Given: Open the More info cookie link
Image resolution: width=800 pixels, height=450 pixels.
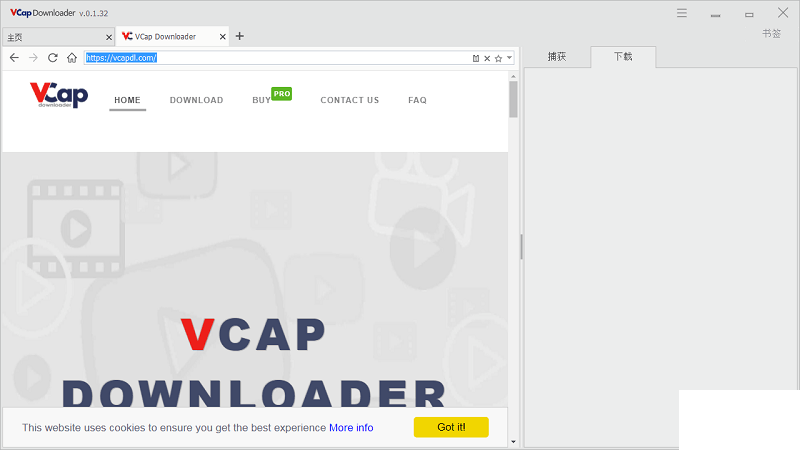Looking at the screenshot, I should (x=351, y=428).
